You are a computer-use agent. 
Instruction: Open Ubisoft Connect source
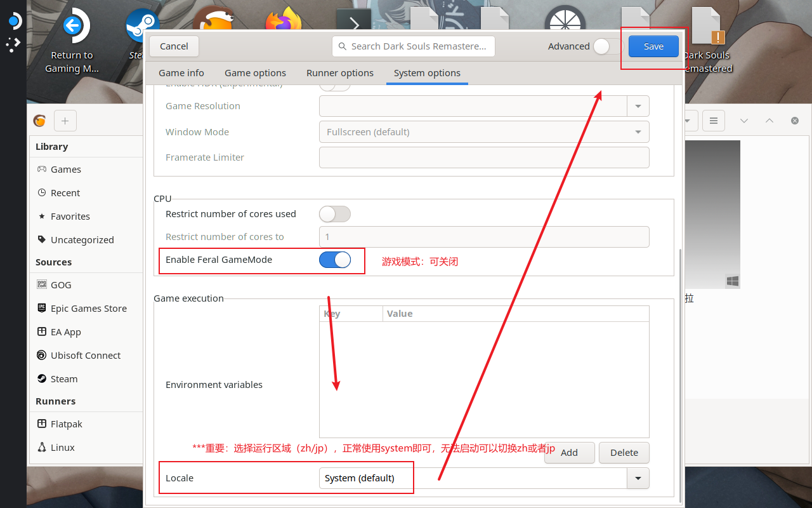point(85,356)
